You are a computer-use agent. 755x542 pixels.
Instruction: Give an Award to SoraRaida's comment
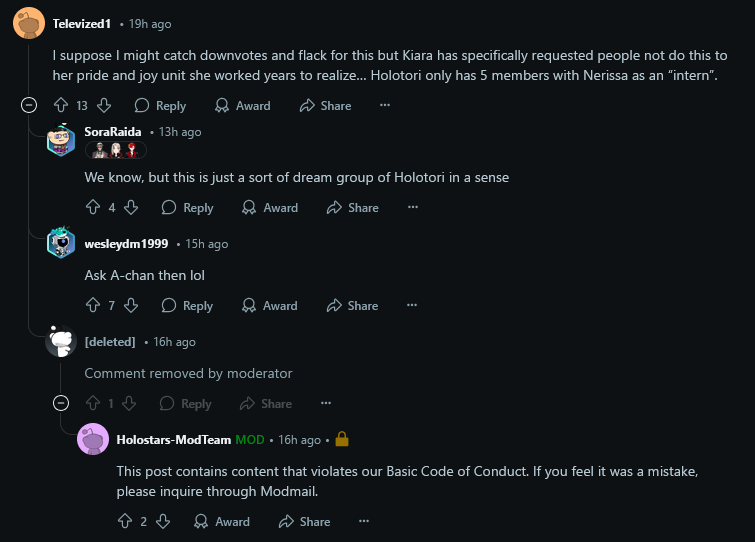pyautogui.click(x=270, y=207)
